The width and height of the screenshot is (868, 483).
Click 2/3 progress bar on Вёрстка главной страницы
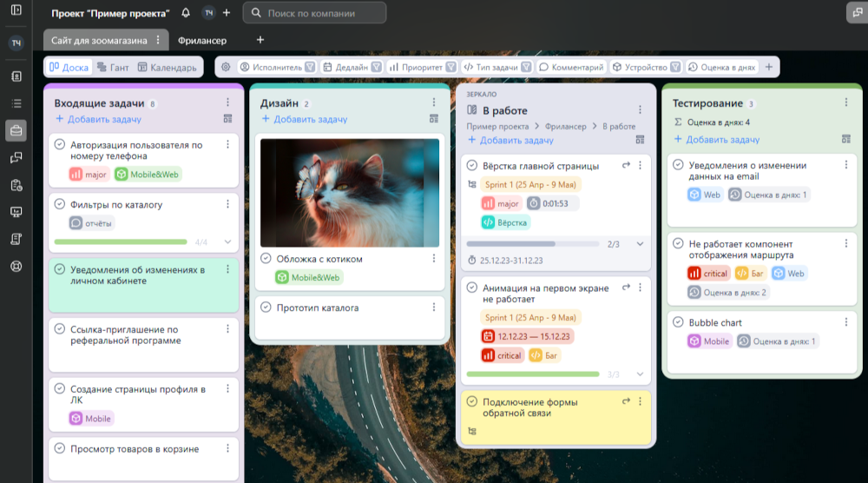click(533, 244)
